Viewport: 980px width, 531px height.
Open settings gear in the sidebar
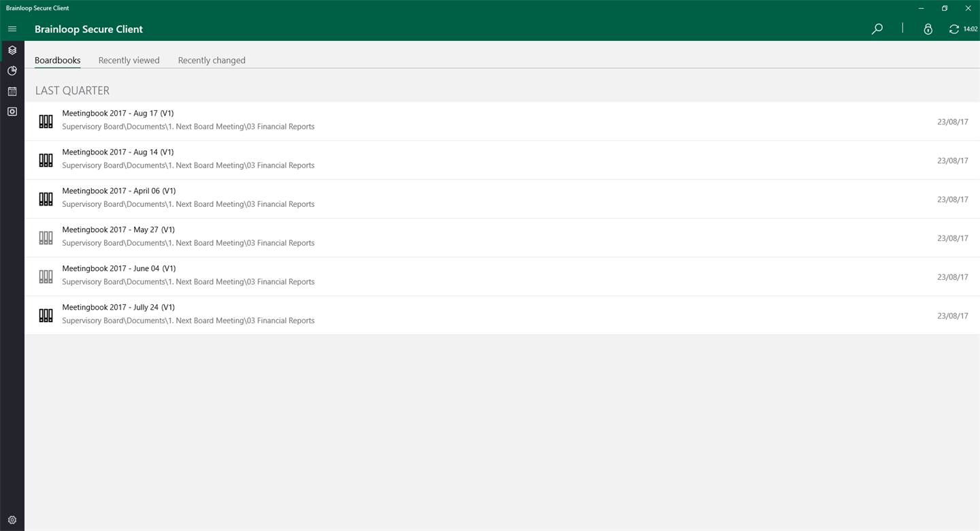pos(12,520)
